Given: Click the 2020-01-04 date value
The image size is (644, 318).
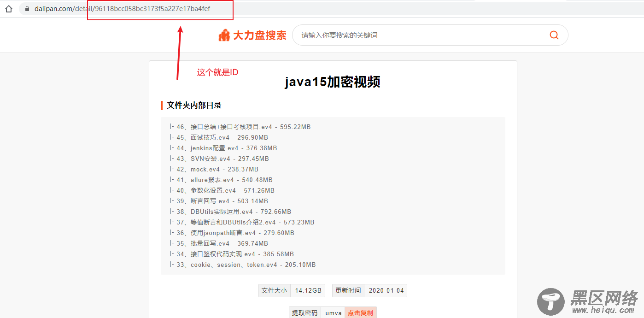Looking at the screenshot, I should click(386, 290).
